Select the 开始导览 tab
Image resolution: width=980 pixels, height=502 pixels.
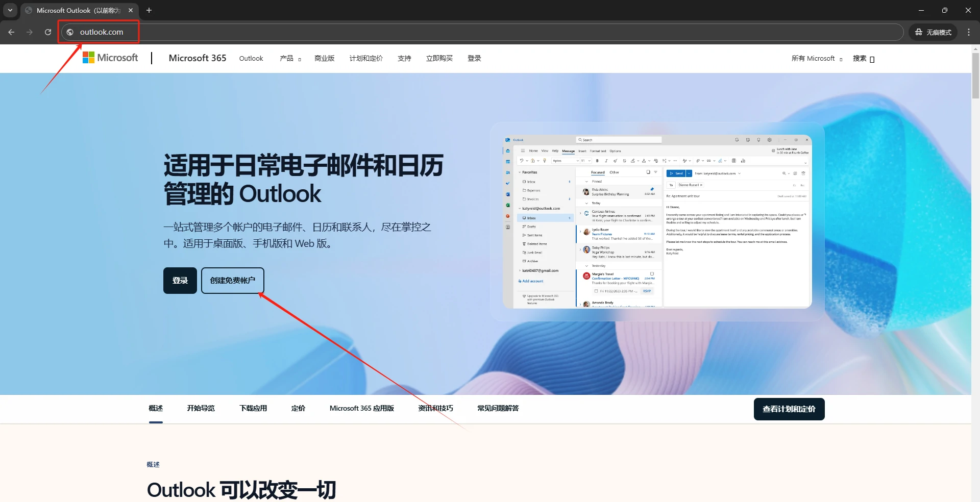coord(201,408)
